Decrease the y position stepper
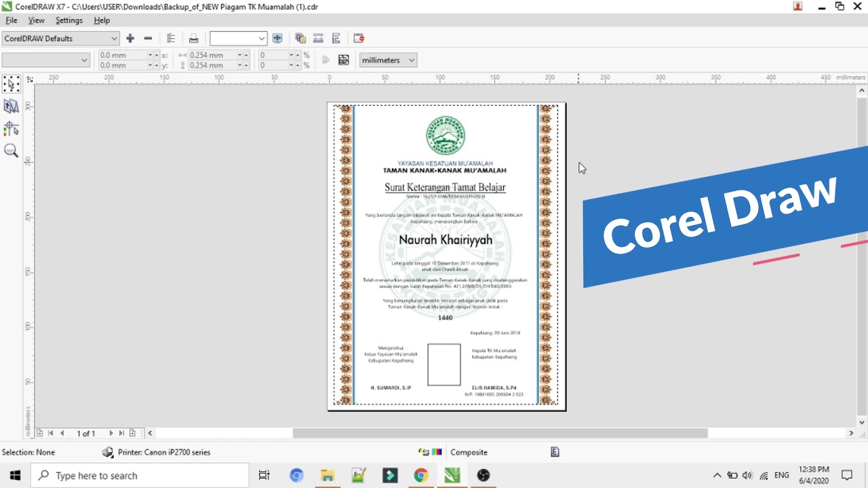The width and height of the screenshot is (868, 488). [150, 67]
